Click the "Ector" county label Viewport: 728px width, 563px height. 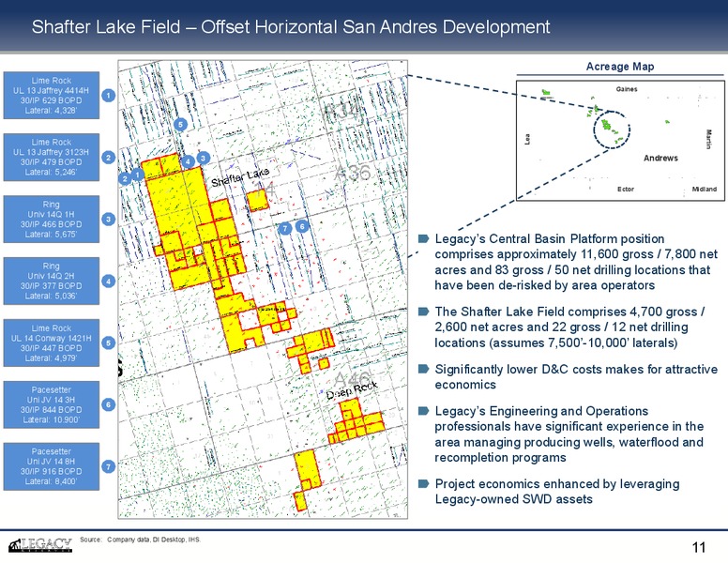click(x=626, y=189)
